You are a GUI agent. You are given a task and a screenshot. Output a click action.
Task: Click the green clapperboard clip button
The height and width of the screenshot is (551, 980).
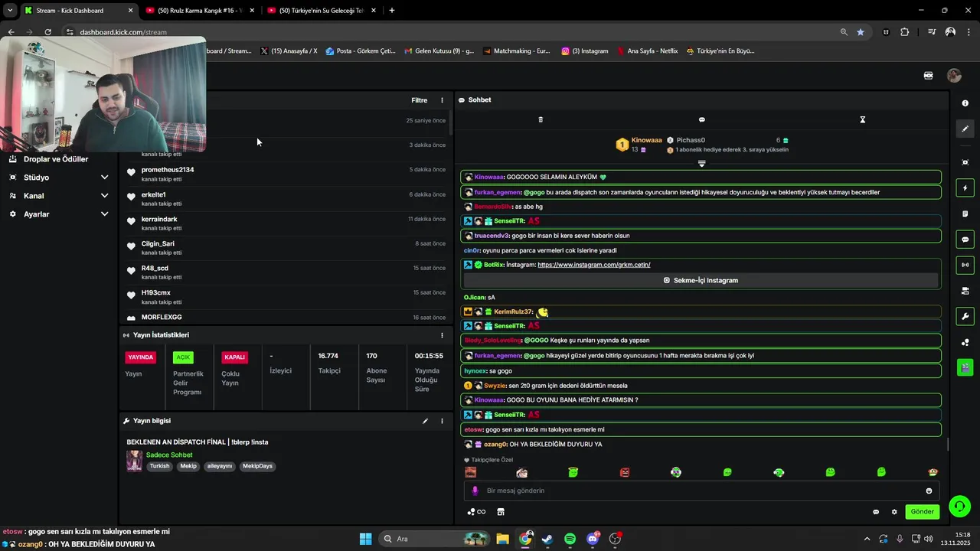coord(965,367)
